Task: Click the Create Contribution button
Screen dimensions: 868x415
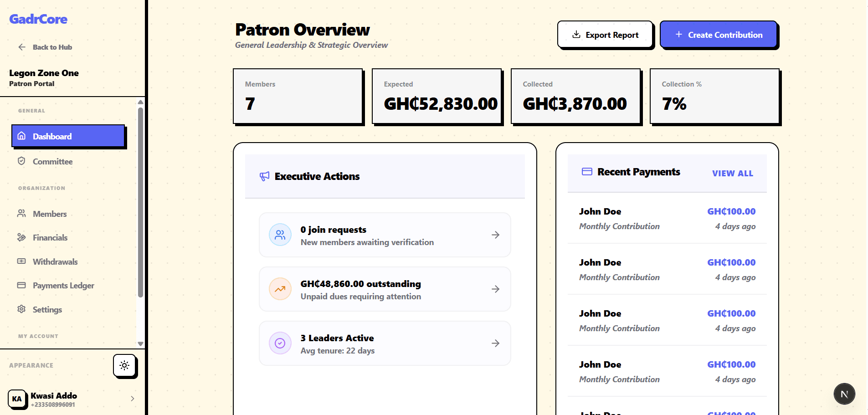Action: [x=719, y=35]
